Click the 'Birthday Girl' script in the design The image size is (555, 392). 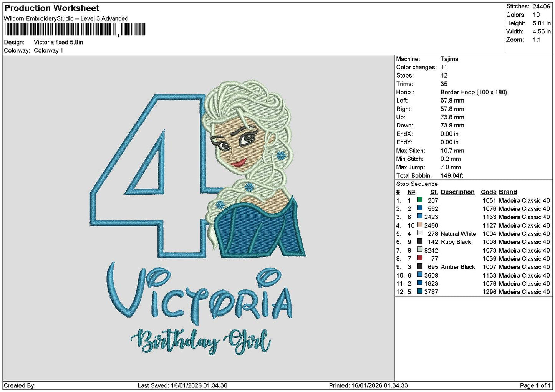point(200,341)
